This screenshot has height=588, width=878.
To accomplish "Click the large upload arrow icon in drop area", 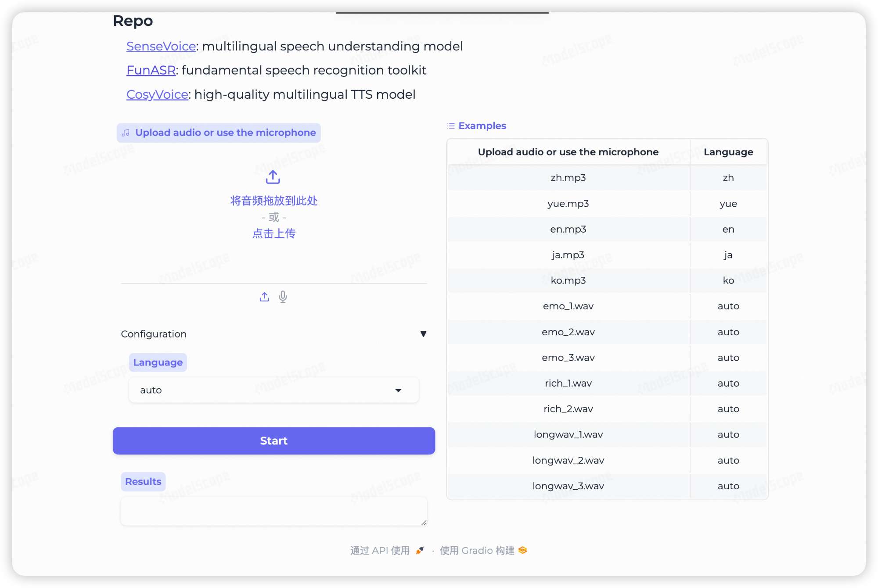I will tap(273, 177).
